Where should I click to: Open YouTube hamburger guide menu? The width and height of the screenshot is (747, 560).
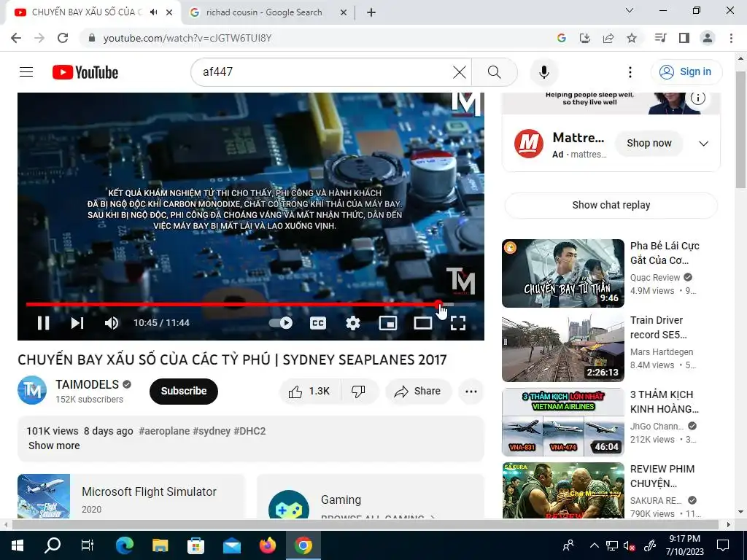pos(26,72)
